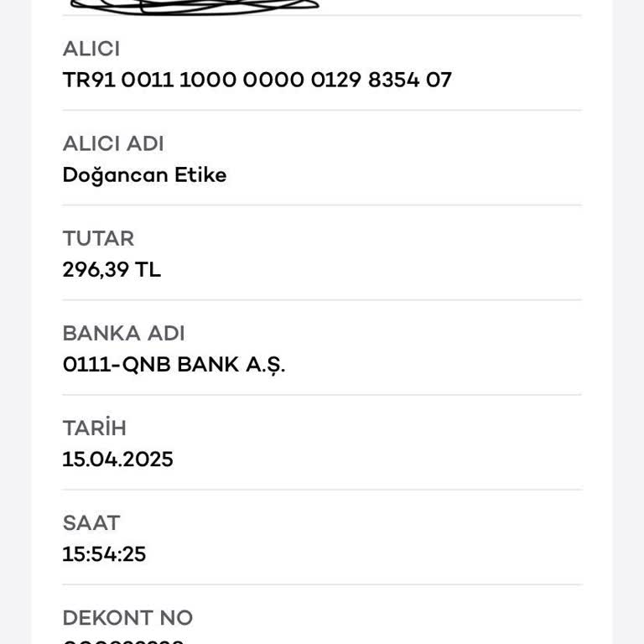The height and width of the screenshot is (644, 644).
Task: Select recipient name Doğancan Etike
Action: [x=144, y=175]
